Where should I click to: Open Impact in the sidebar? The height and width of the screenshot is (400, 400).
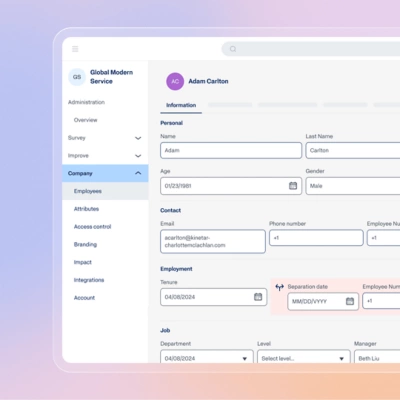coord(83,262)
